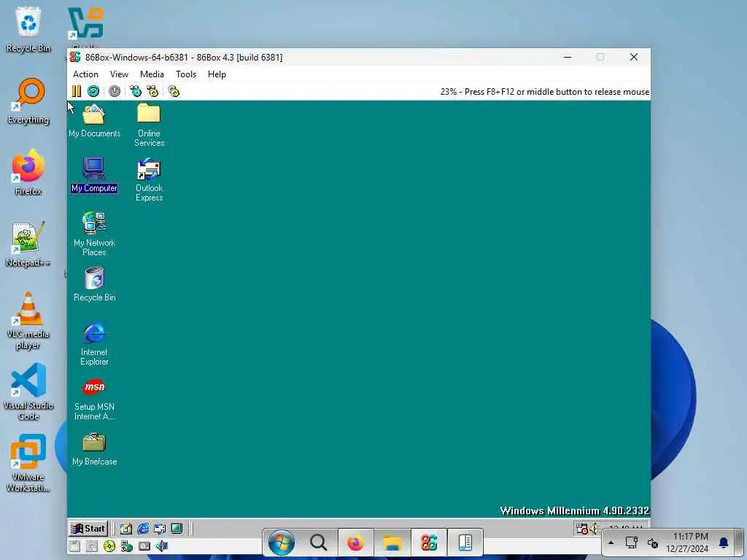The image size is (747, 560).
Task: Open Firefox from the host taskbar
Action: pyautogui.click(x=355, y=542)
